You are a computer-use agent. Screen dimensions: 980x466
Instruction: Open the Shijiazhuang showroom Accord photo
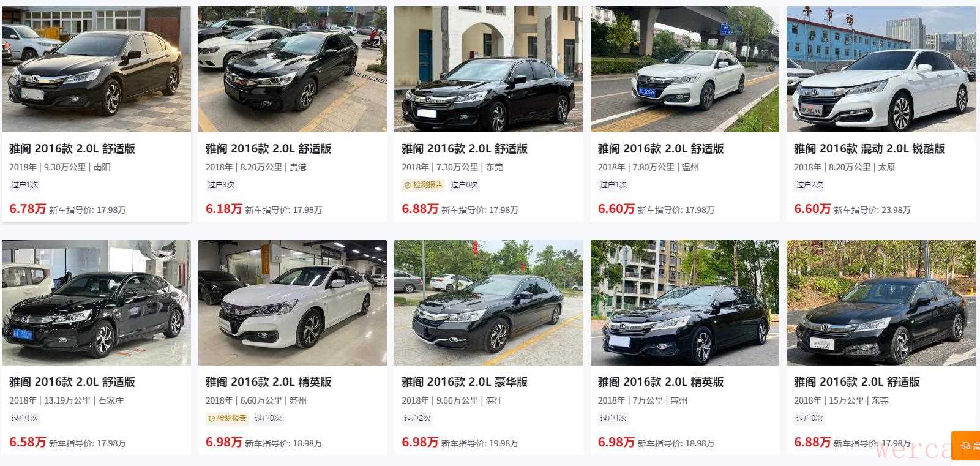coord(96,303)
